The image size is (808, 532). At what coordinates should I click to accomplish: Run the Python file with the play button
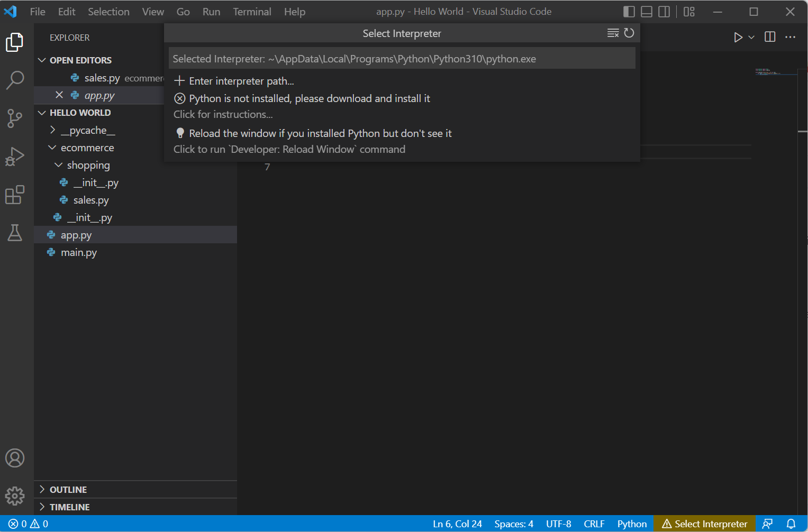click(x=738, y=37)
